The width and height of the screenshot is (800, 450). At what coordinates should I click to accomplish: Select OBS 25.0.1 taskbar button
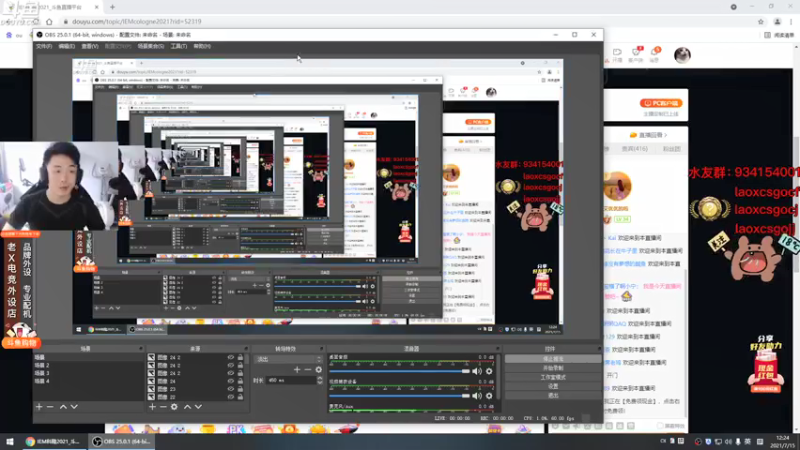(x=121, y=441)
